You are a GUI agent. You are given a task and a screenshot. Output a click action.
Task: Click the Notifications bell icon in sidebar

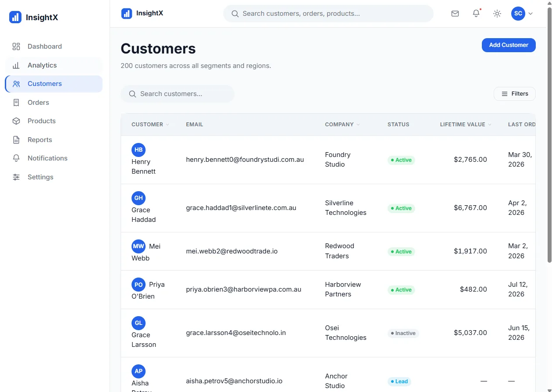(16, 158)
